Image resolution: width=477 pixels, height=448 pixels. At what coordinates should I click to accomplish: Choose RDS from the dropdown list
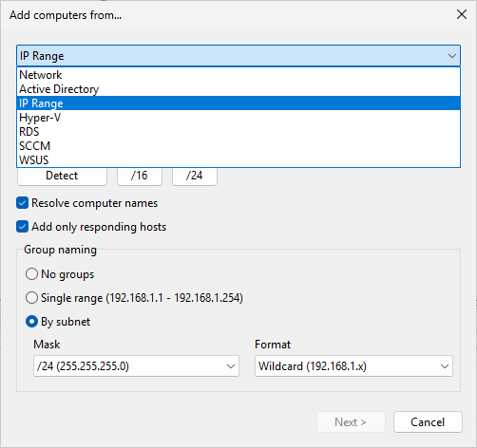pyautogui.click(x=238, y=132)
